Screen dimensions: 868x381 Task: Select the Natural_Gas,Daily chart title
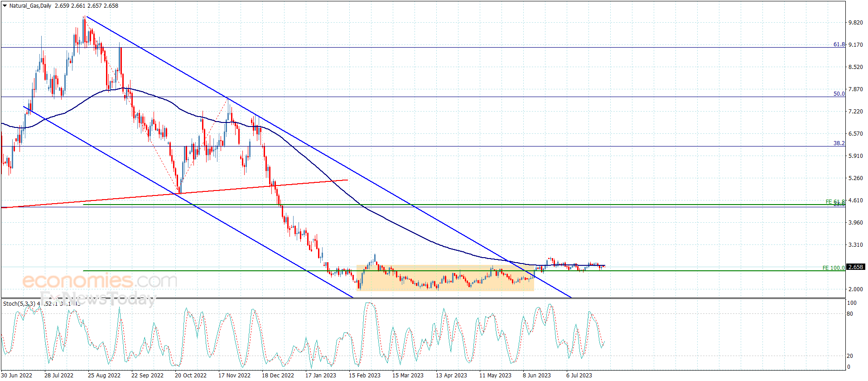(x=30, y=6)
